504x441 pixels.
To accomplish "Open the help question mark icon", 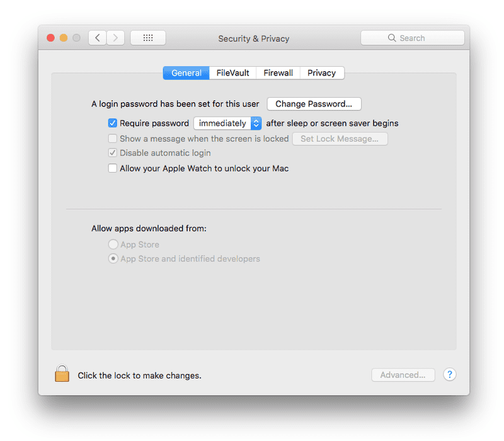I will tap(449, 375).
